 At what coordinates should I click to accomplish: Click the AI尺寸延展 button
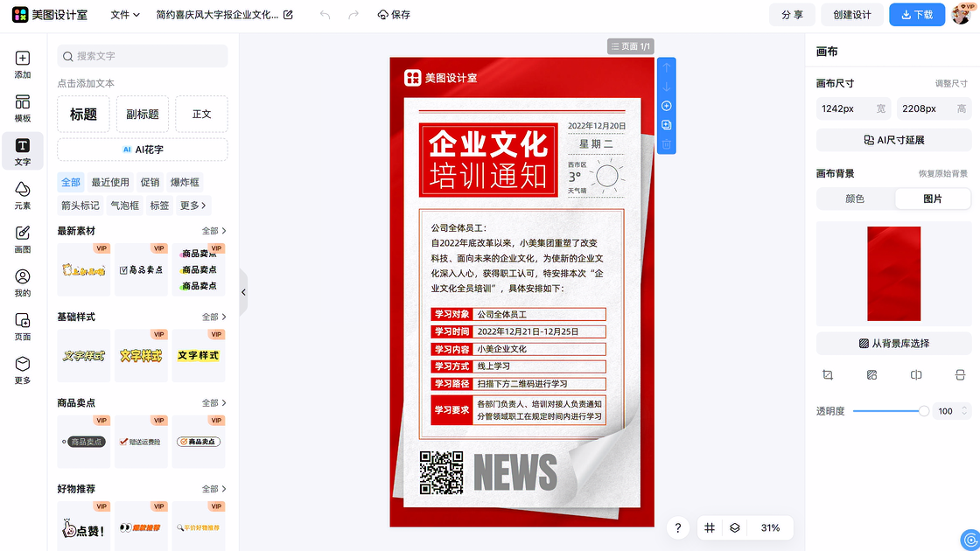click(893, 140)
